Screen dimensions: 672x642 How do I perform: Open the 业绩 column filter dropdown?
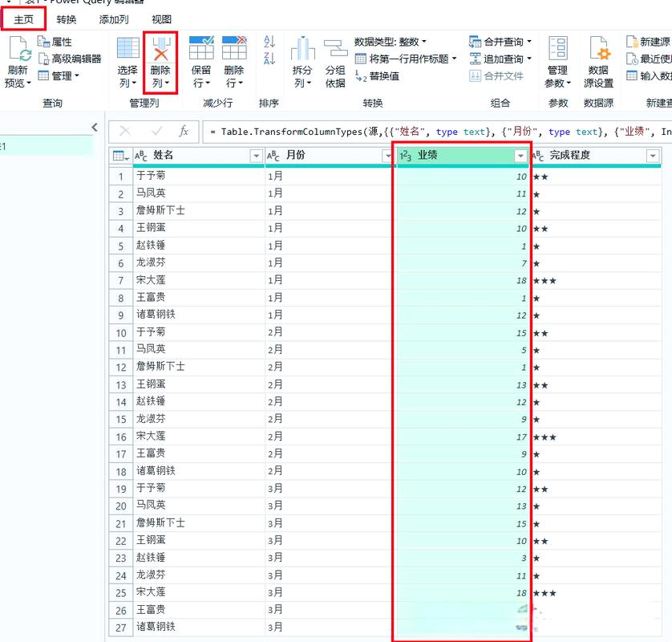(520, 156)
